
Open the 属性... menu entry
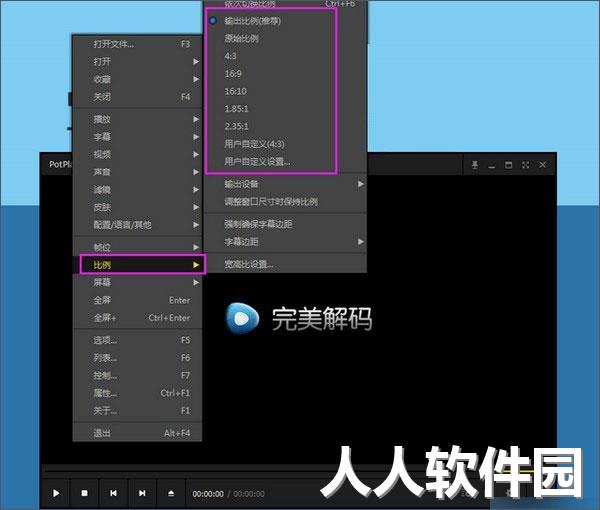tap(137, 393)
